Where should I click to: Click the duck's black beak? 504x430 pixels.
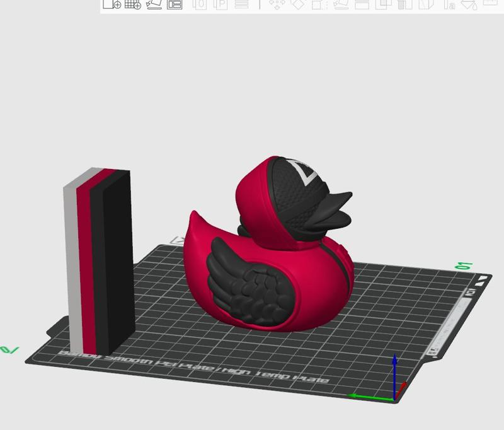point(331,211)
